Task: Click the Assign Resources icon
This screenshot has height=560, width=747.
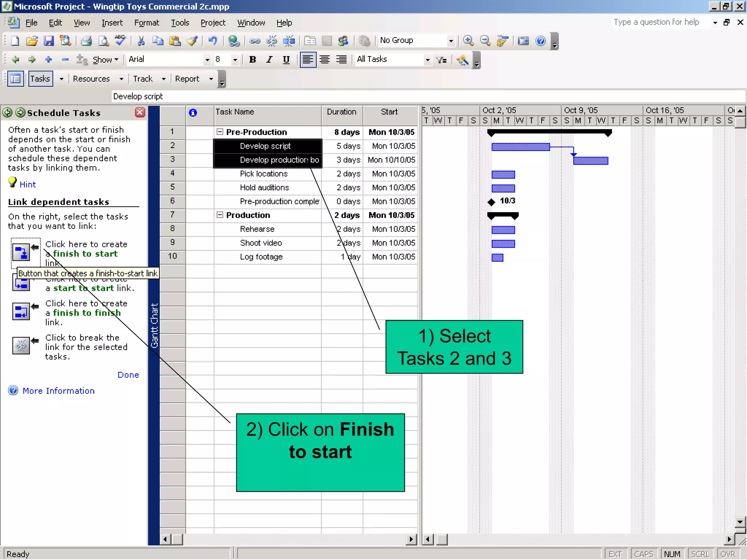Action: [x=343, y=41]
